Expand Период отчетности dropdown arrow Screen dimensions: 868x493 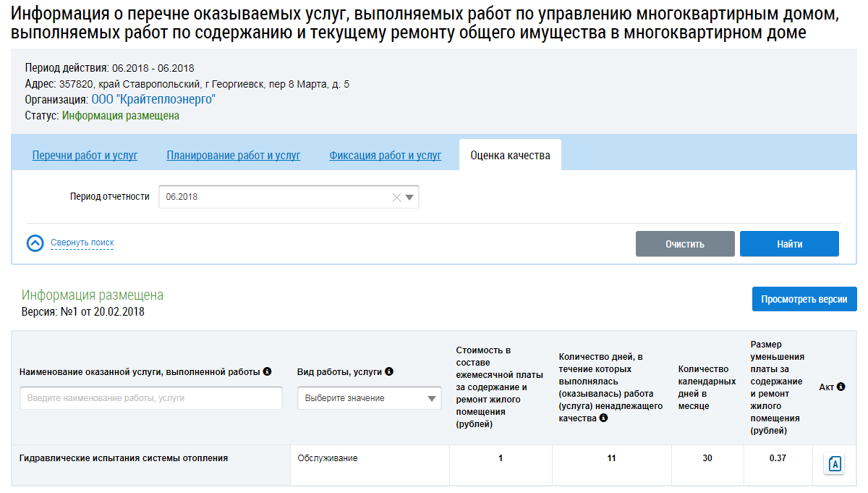pyautogui.click(x=410, y=197)
